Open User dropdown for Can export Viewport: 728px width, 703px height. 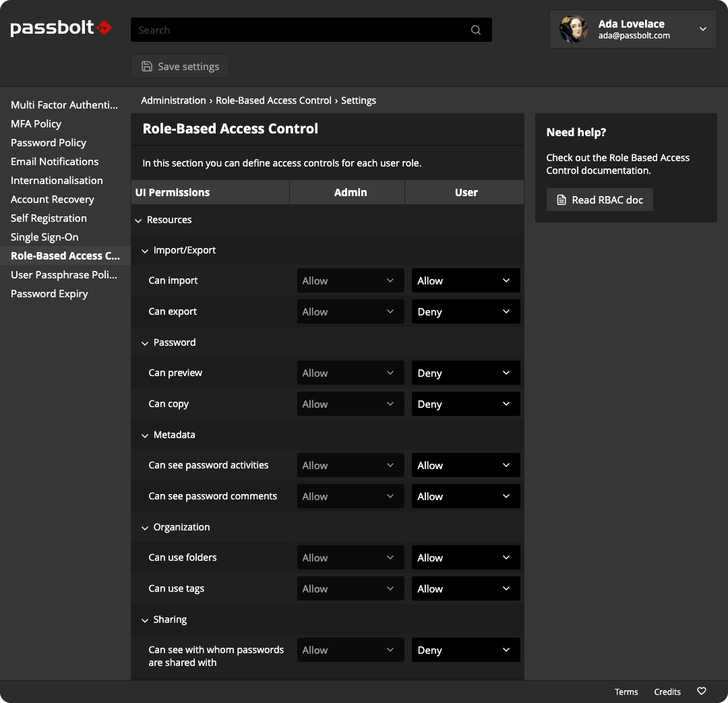(465, 312)
